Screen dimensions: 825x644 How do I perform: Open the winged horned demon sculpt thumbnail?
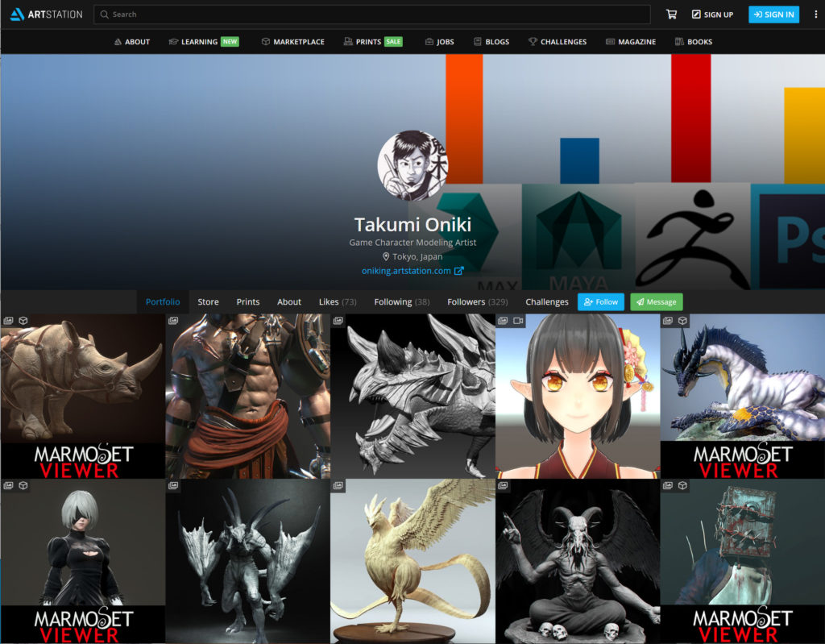click(x=248, y=561)
